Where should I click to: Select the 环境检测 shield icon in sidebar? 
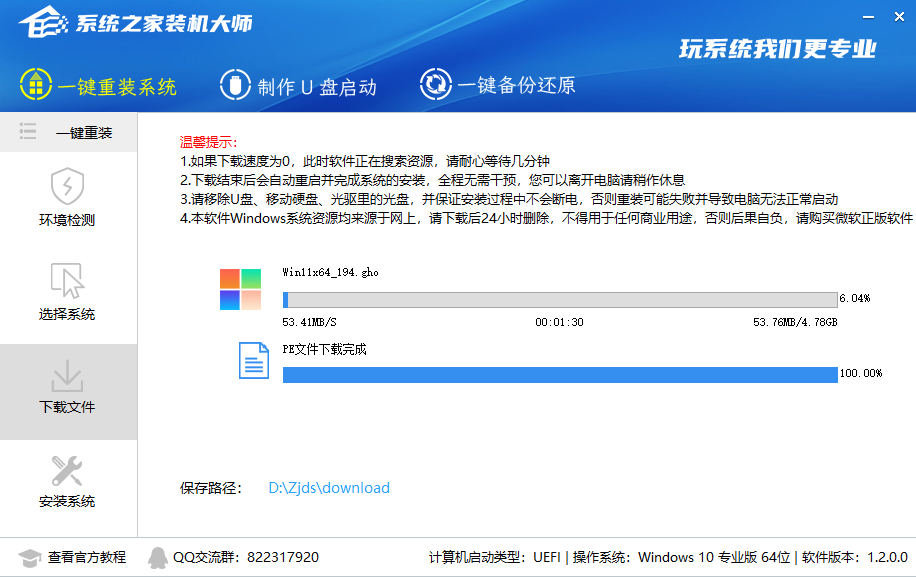[x=67, y=188]
